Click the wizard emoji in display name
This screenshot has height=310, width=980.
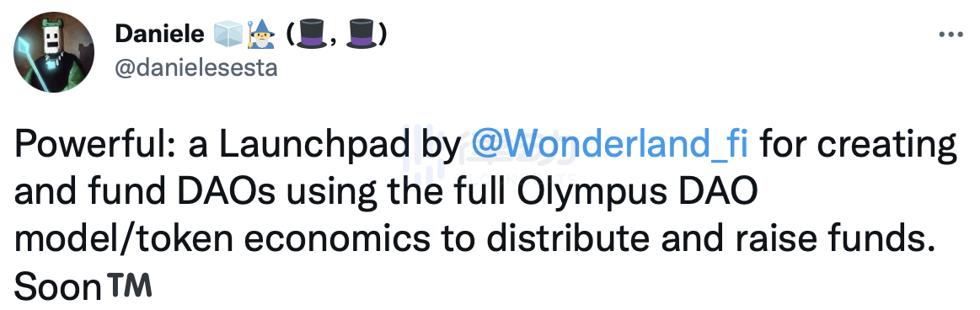pyautogui.click(x=260, y=35)
